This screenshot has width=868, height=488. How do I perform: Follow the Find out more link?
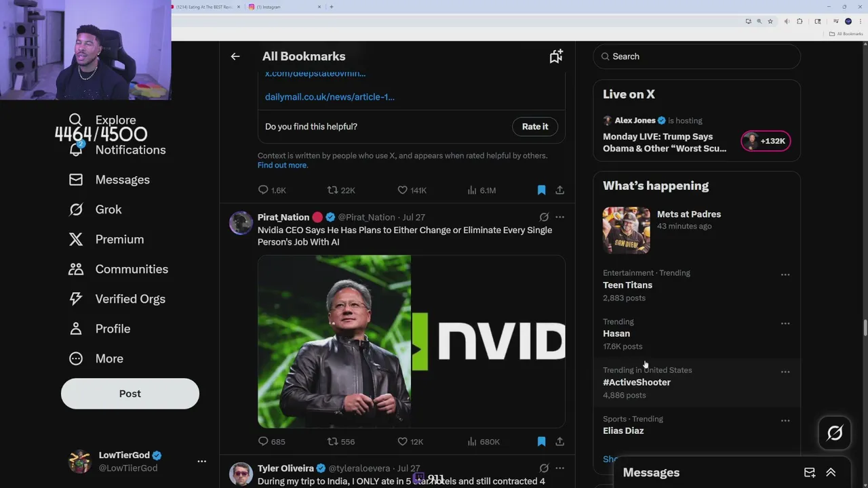tap(283, 165)
